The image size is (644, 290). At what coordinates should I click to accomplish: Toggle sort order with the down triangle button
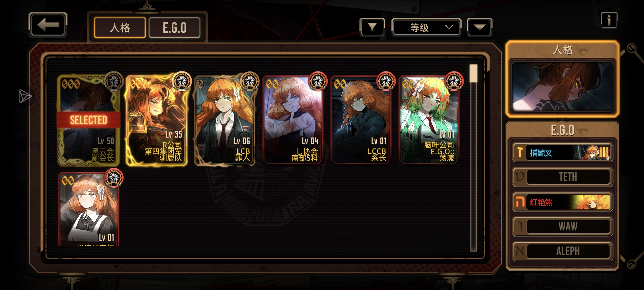480,27
